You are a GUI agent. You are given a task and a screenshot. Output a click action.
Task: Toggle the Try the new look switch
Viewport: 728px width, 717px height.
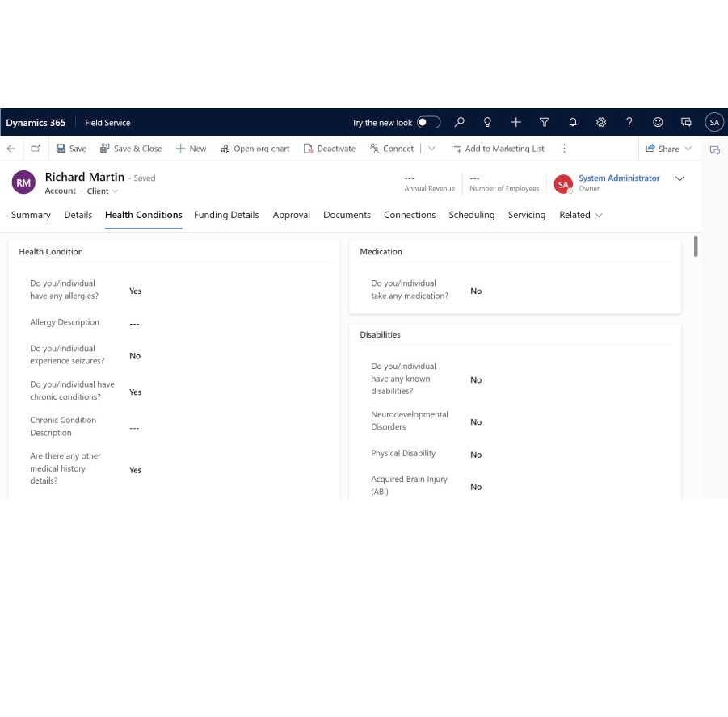coord(428,122)
